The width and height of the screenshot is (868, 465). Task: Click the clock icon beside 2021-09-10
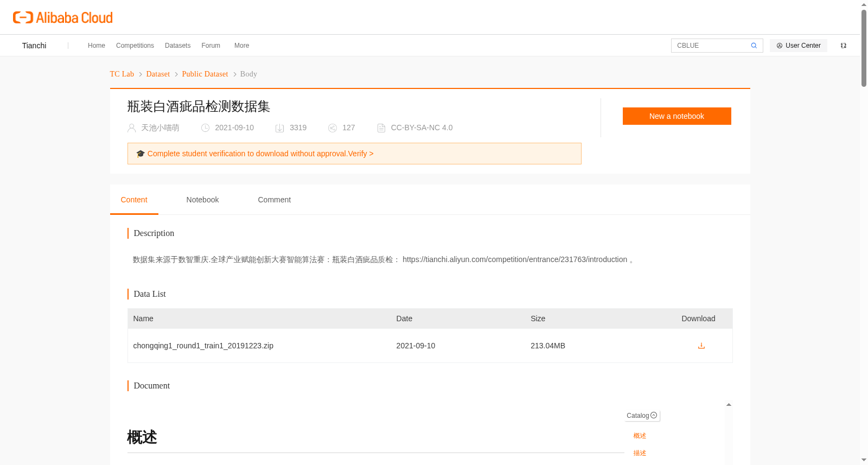(x=205, y=128)
